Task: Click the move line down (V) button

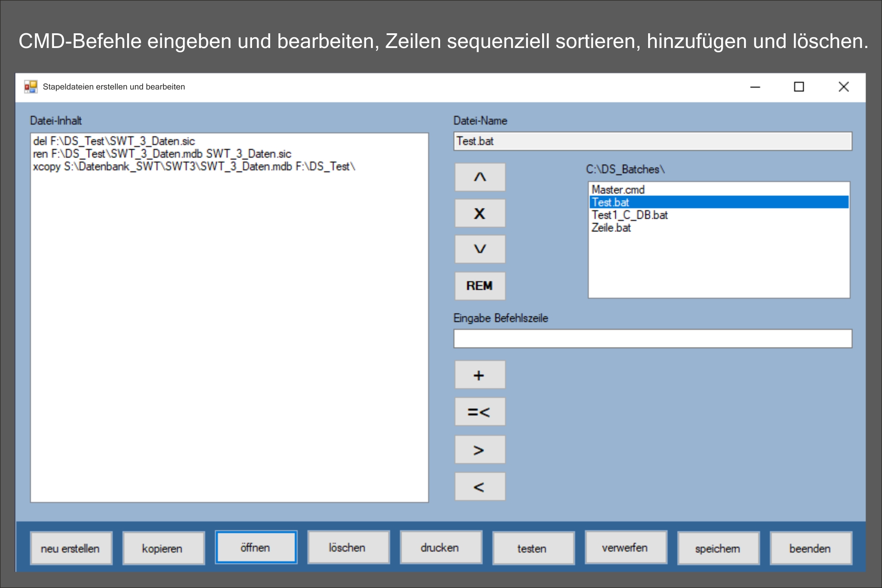Action: pyautogui.click(x=480, y=249)
